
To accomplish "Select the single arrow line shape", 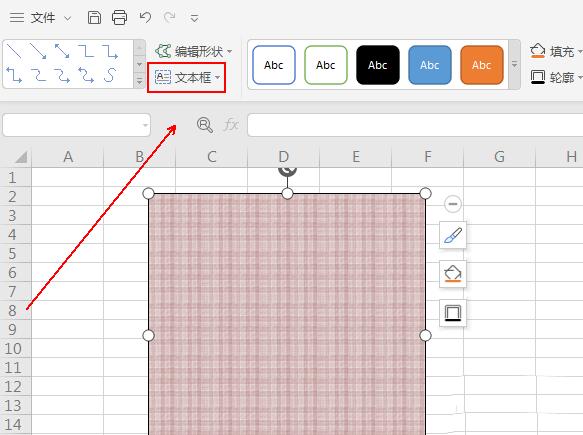I will (38, 51).
